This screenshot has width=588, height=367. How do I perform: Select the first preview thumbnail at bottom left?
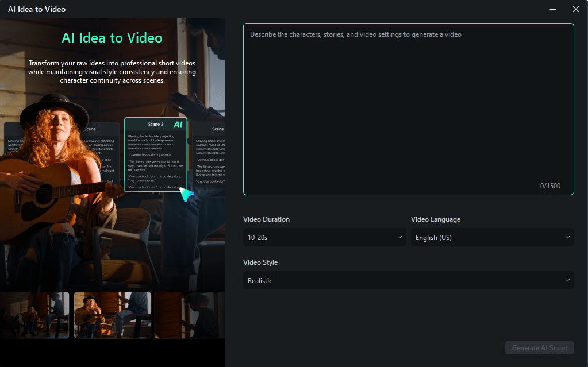[x=34, y=315]
